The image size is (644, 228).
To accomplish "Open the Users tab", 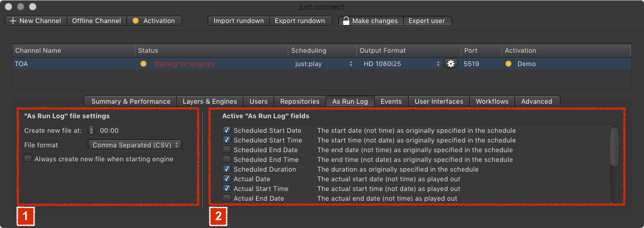I will pyautogui.click(x=258, y=101).
